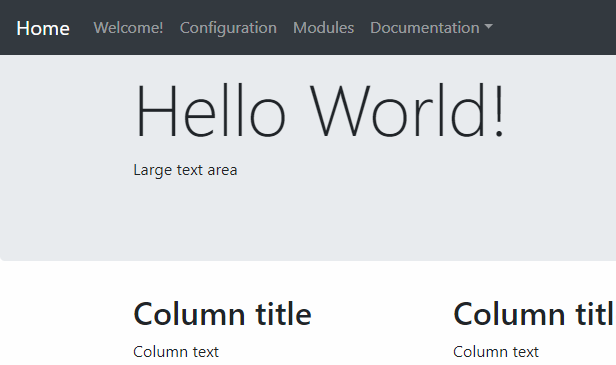616x365 pixels.
Task: Click the Column text under first column
Action: tap(176, 352)
